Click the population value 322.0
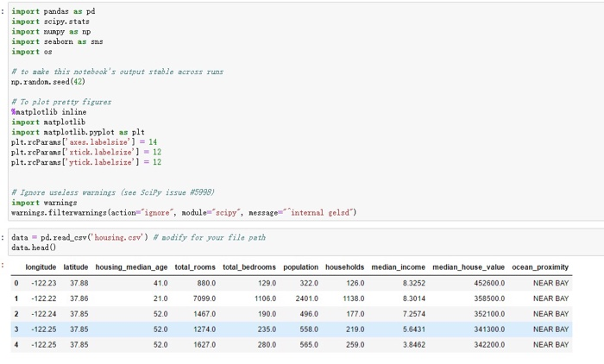Viewport: 604px width, 364px height. pos(309,283)
